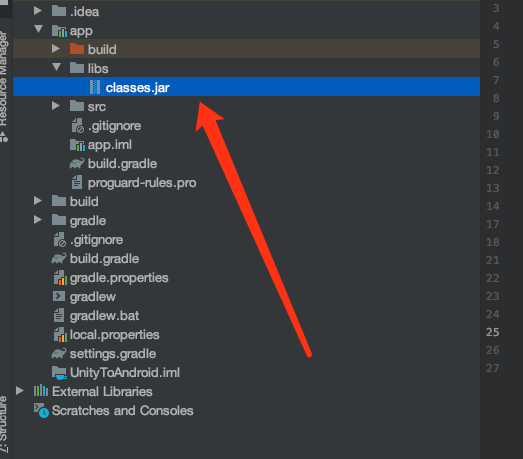Click the app module folder icon
The image size is (523, 459).
tap(59, 31)
